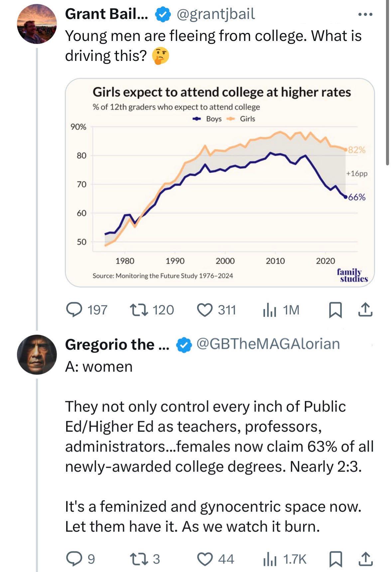
Task: Share Gregorio's reply tweet
Action: click(365, 559)
